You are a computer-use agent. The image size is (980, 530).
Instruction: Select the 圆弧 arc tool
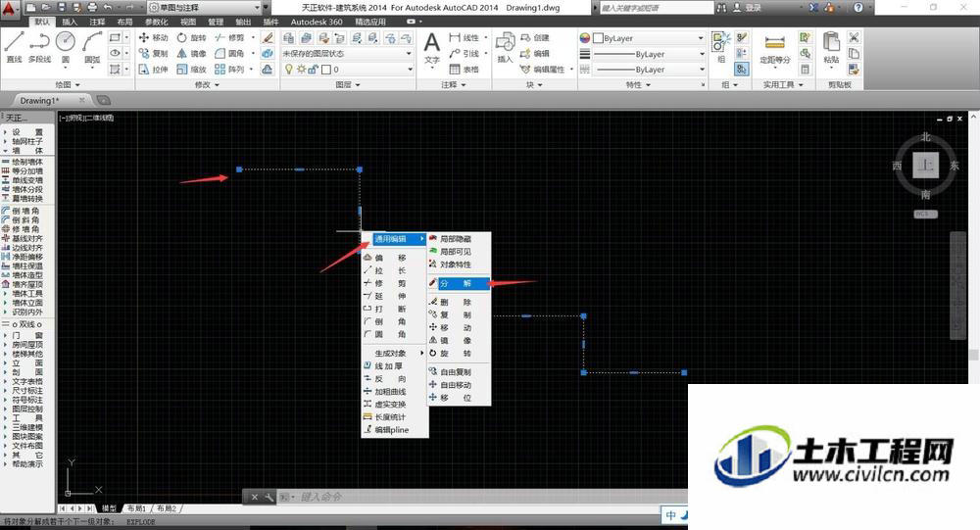click(92, 47)
